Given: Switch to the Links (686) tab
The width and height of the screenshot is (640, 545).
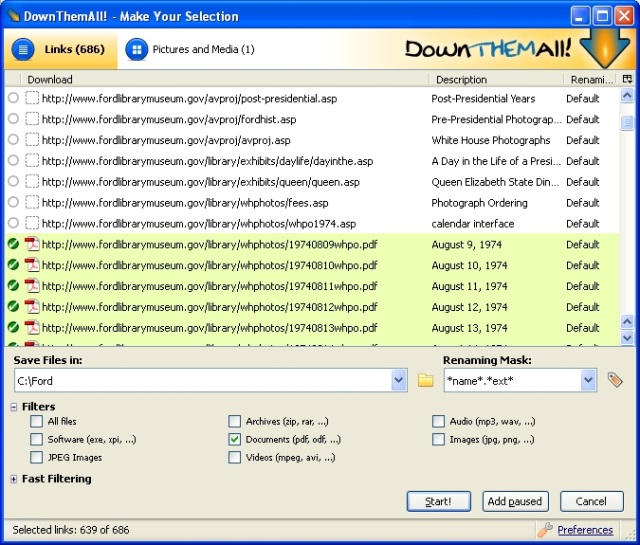Looking at the screenshot, I should point(61,49).
